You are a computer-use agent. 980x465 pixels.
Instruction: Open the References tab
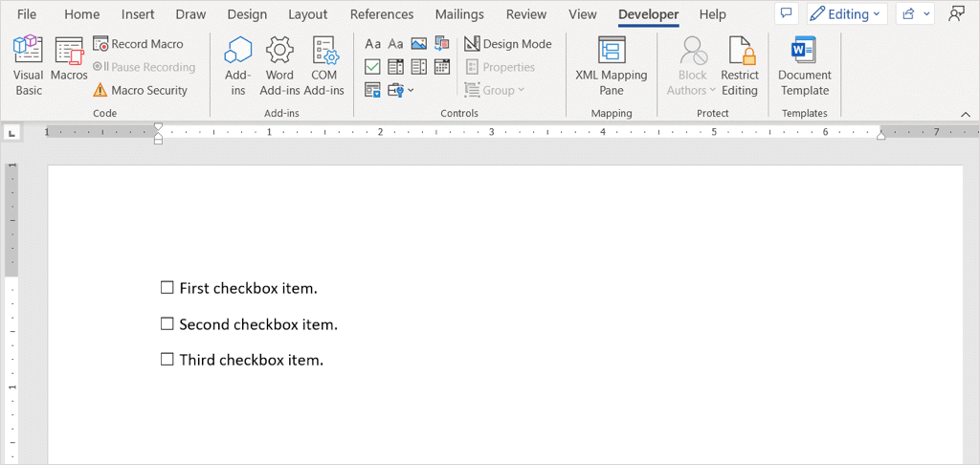[x=382, y=14]
